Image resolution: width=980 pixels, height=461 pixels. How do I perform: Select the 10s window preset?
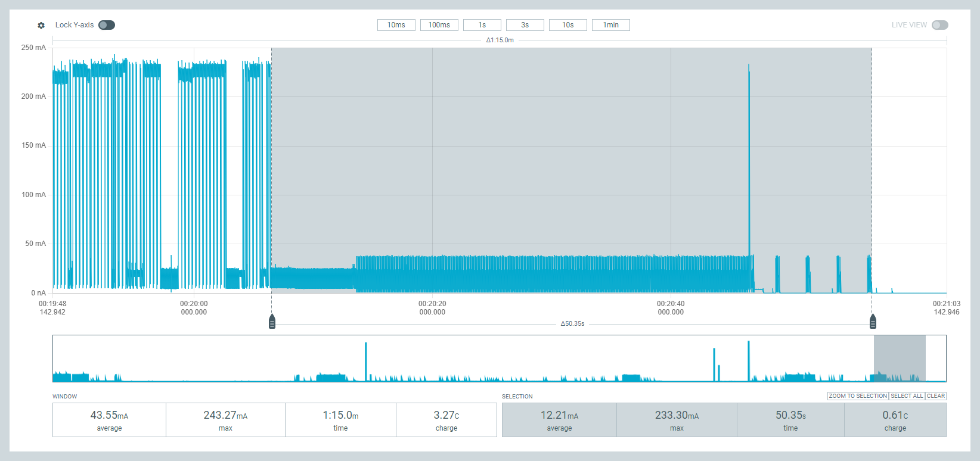[567, 25]
